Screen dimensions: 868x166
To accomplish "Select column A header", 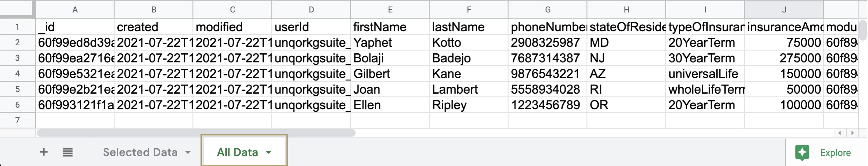I will (75, 9).
